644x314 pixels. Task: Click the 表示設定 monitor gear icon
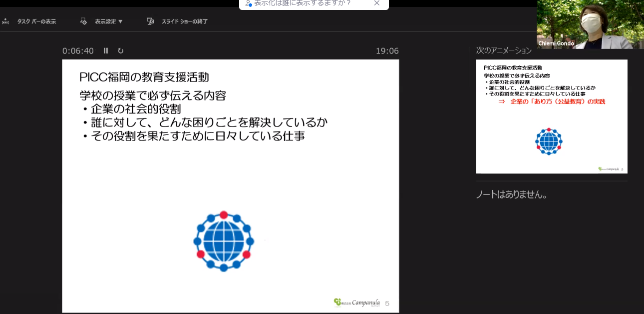tap(83, 21)
